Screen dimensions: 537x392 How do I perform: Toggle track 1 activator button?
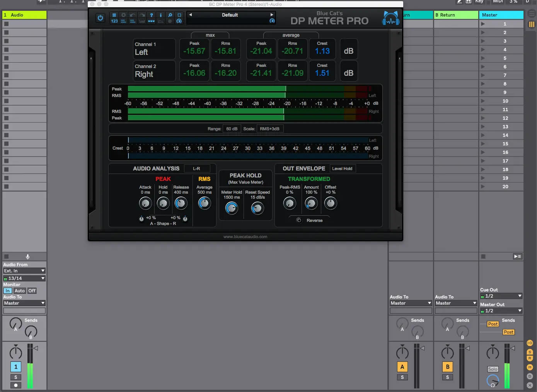(x=16, y=367)
